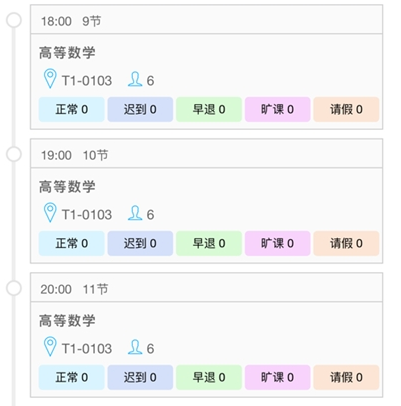Click 早退 0 tag in 10节 card
401x406 pixels.
(209, 243)
